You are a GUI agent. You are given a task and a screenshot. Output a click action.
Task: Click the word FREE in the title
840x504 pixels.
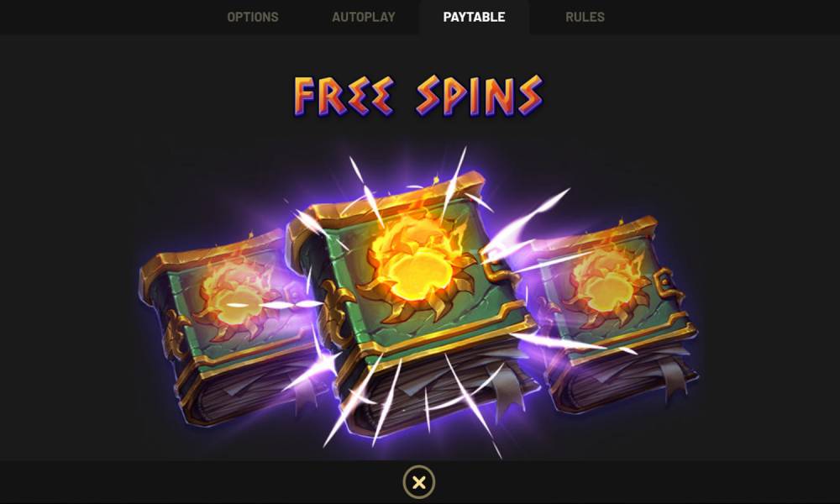[344, 97]
